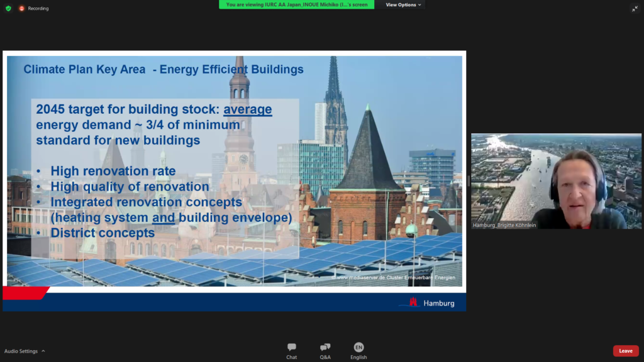Viewport: 644px width, 362px height.
Task: Open the Chat panel
Action: tap(291, 351)
